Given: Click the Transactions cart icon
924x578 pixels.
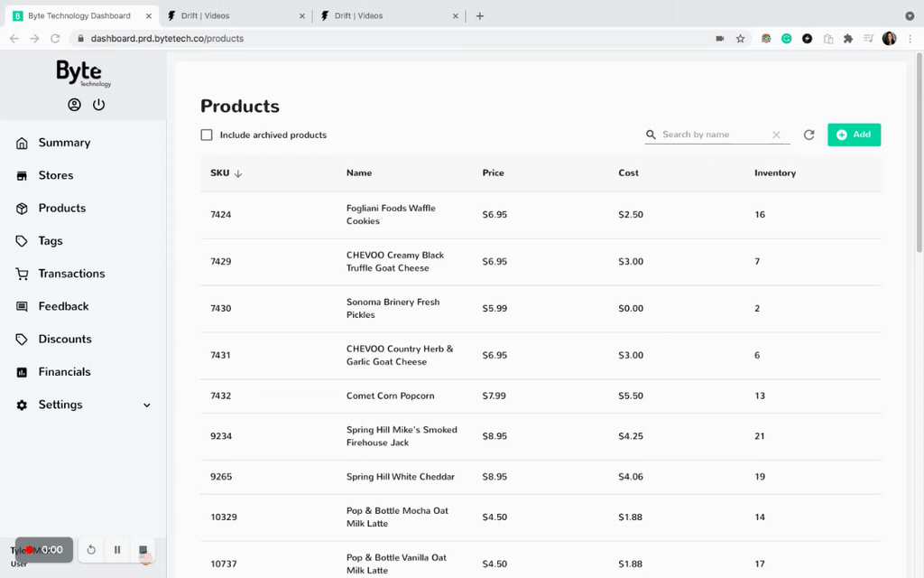Looking at the screenshot, I should (x=22, y=275).
